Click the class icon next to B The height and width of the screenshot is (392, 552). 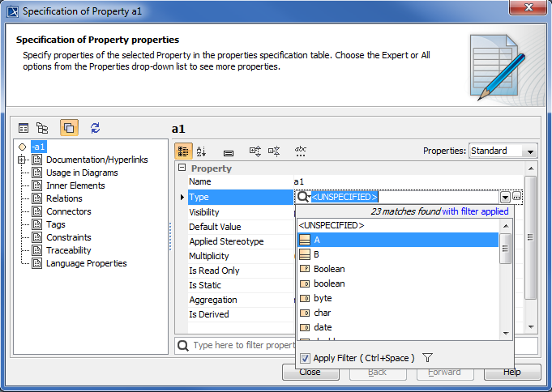tap(305, 254)
